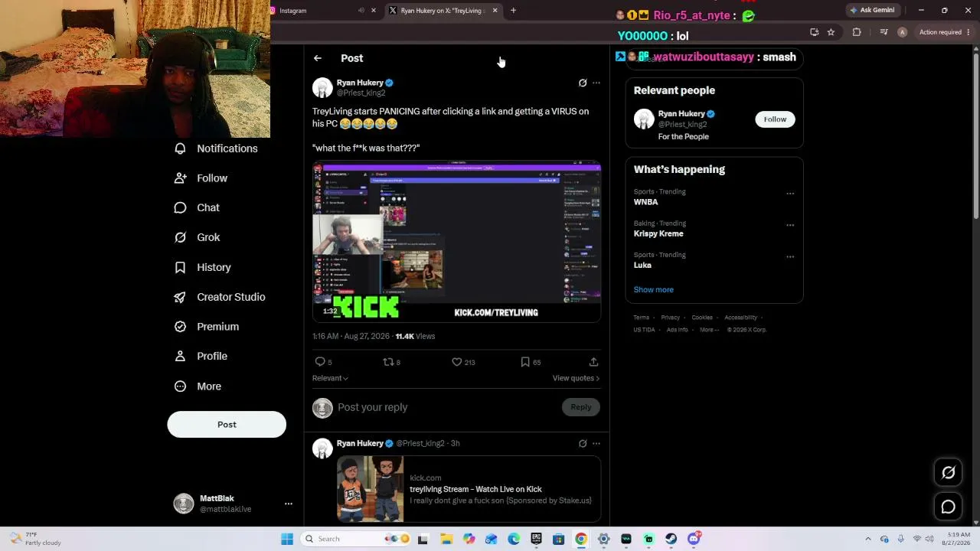Click Show more under What's happening

653,289
